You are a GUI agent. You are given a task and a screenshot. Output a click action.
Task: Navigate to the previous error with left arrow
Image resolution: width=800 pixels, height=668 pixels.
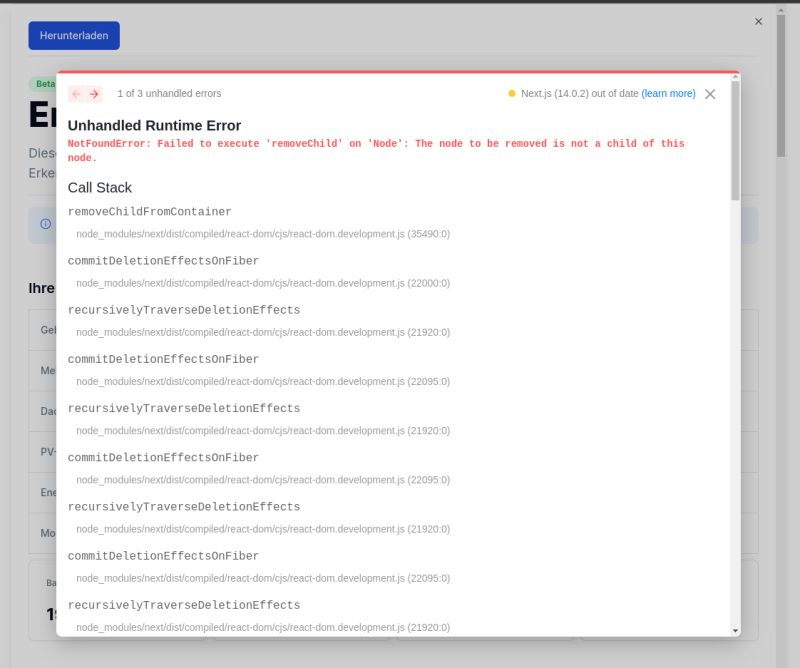74,93
